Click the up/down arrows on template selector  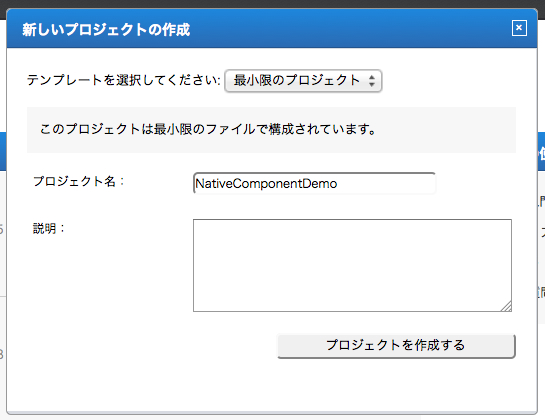(x=372, y=81)
